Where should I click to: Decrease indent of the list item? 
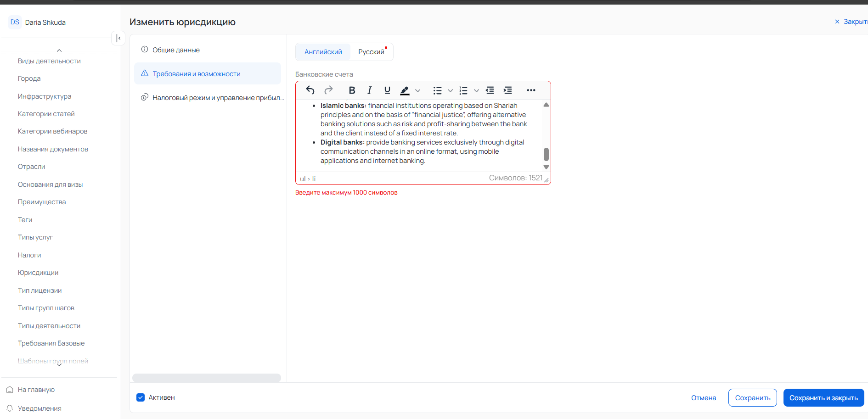click(490, 90)
